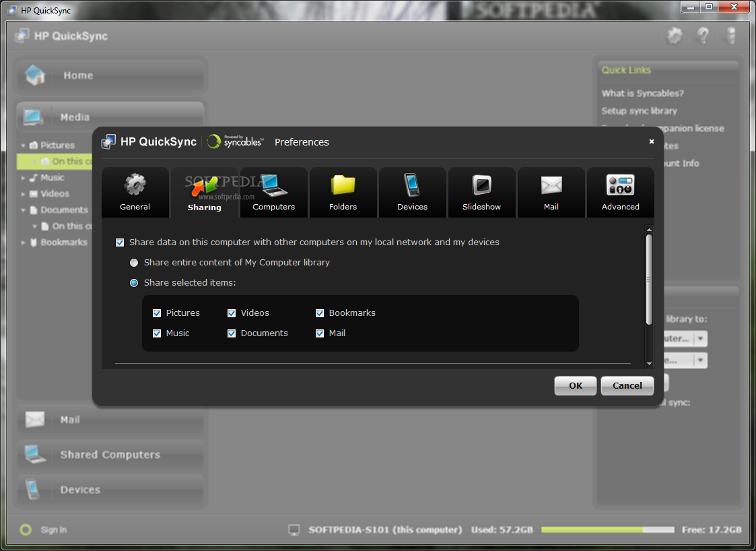
Task: Select Documents in media tree
Action: point(64,210)
